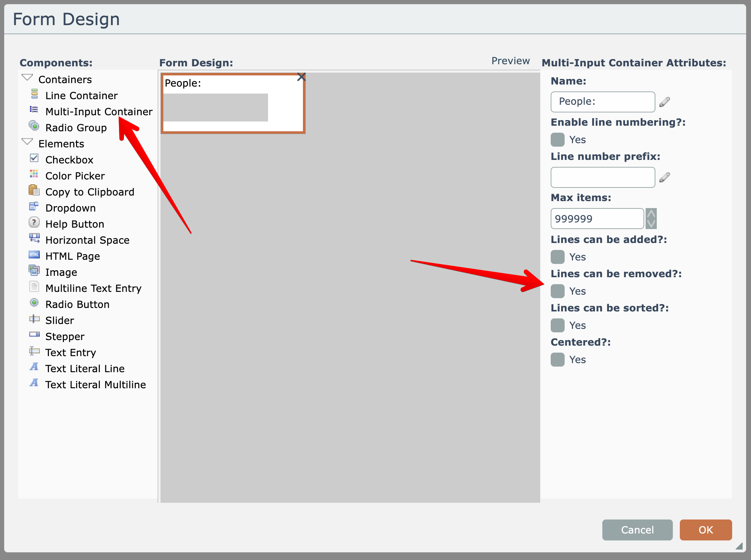Click the Slider component icon
Image resolution: width=751 pixels, height=560 pixels.
34,319
